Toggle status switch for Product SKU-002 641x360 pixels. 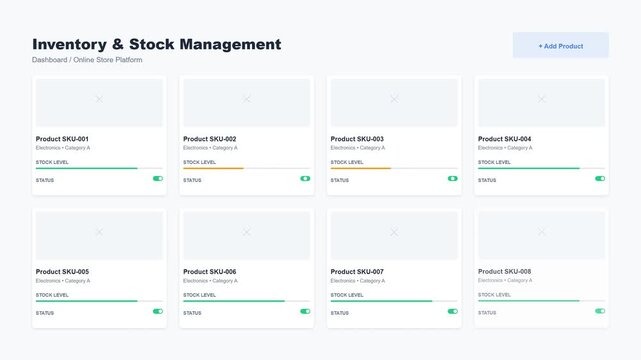coord(305,179)
